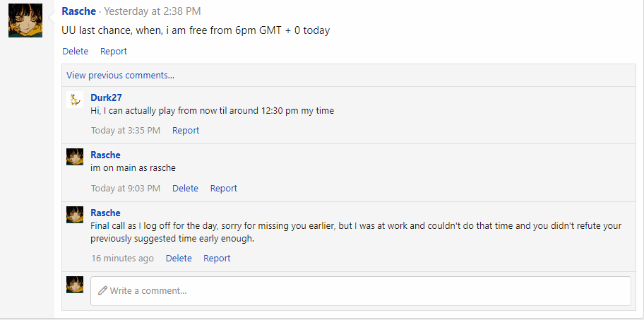This screenshot has width=644, height=320.
Task: Open Durk27's avatar icon
Action: [75, 100]
